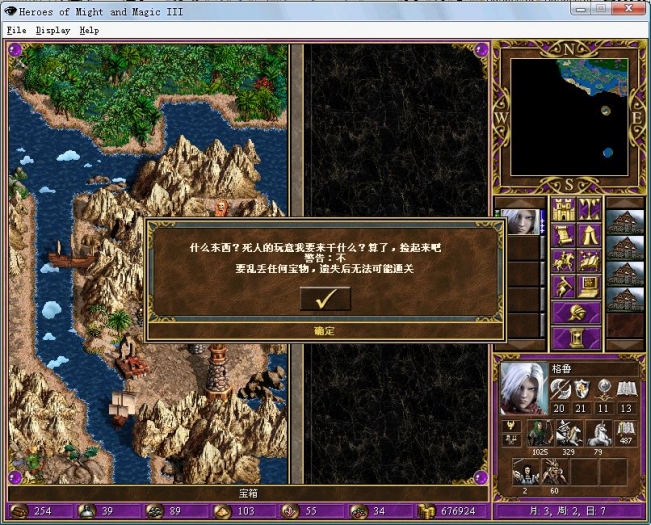The image size is (651, 525).
Task: Open the Display menu
Action: pos(53,30)
